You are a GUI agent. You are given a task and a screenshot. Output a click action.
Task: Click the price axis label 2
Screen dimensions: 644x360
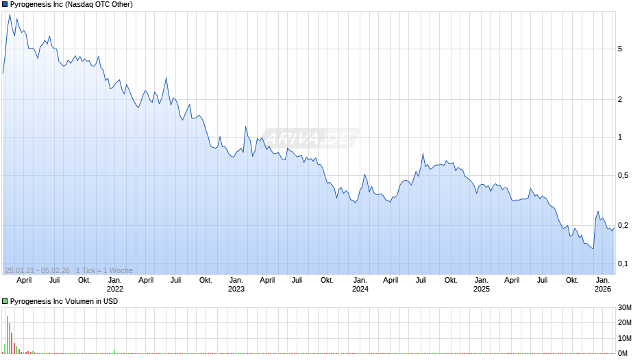[x=620, y=99]
